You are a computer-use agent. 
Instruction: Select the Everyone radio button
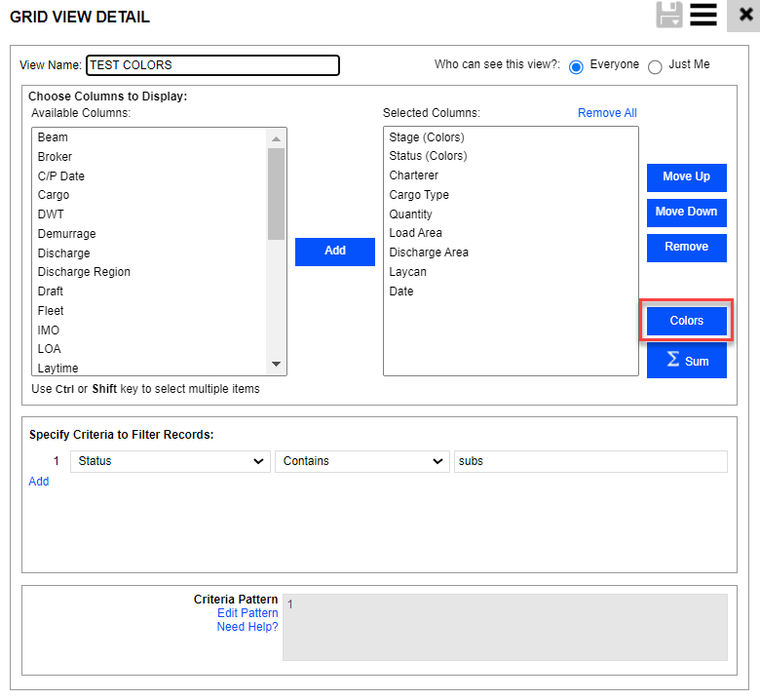pyautogui.click(x=576, y=66)
